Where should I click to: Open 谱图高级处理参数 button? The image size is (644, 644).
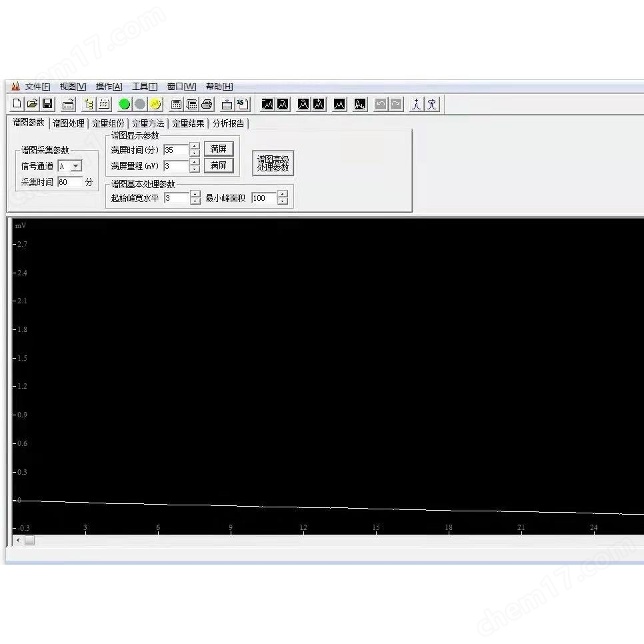coord(273,163)
